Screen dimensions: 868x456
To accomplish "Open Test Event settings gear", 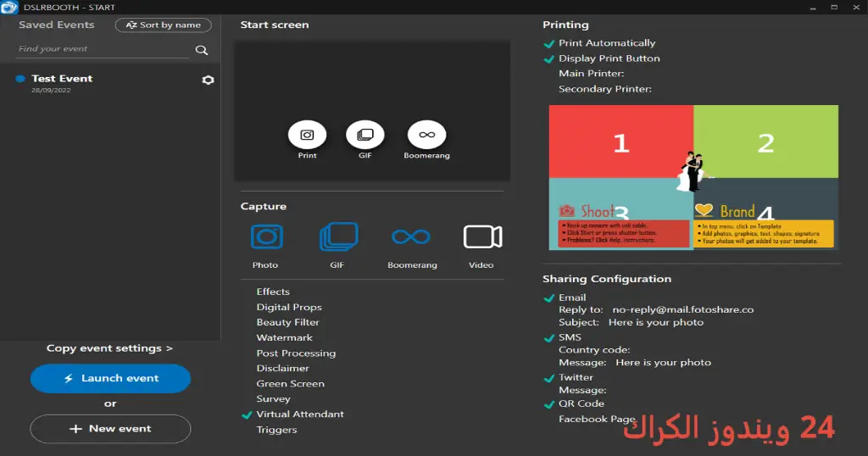I will (x=209, y=81).
